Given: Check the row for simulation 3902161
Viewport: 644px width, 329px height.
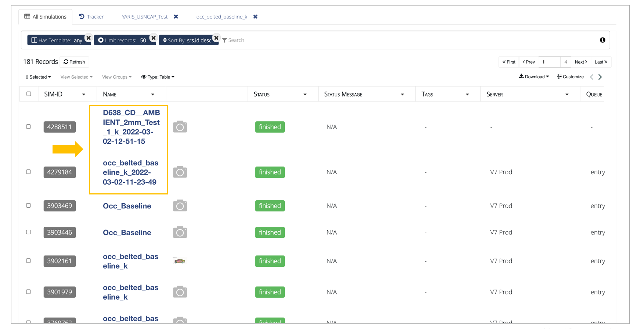Looking at the screenshot, I should tap(28, 261).
